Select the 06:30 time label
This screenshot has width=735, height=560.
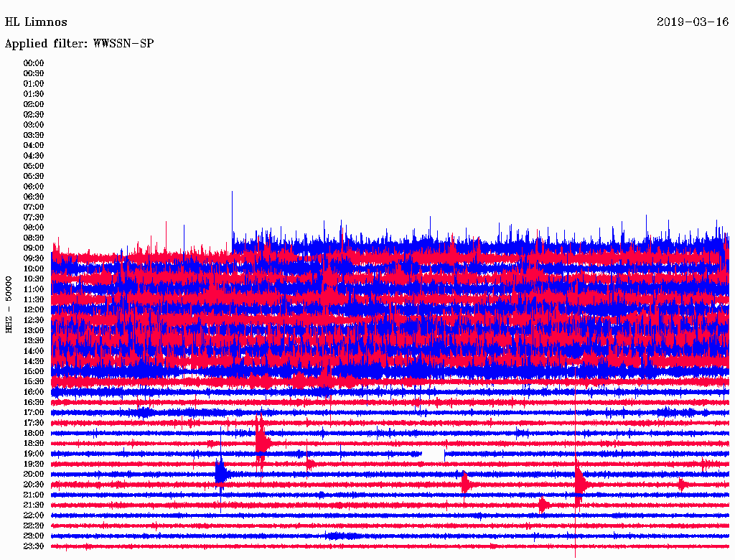34,197
